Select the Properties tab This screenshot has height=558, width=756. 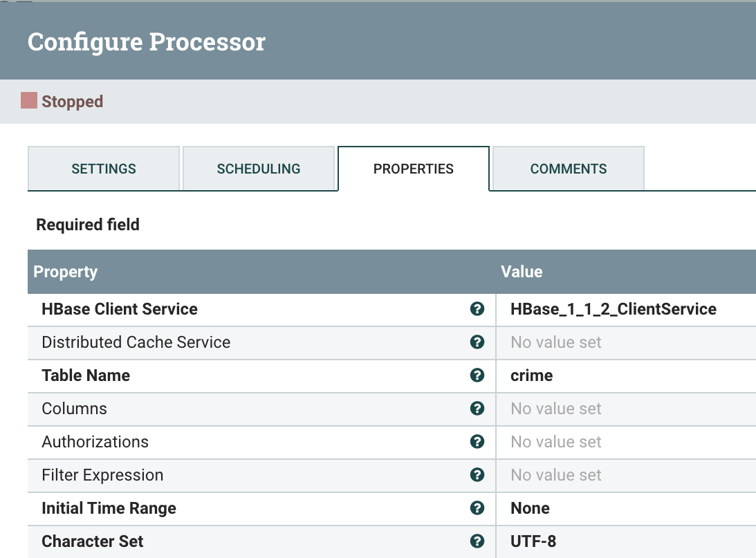pos(414,169)
